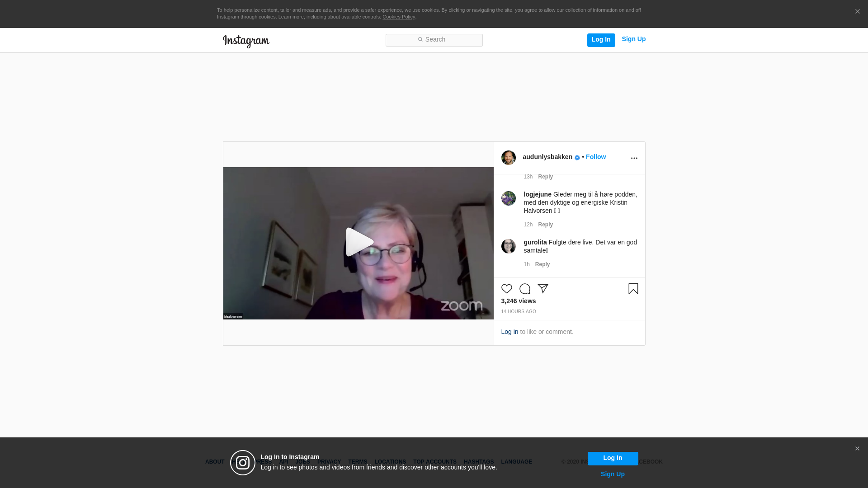Open the TERMS footer link
This screenshot has height=488, width=868.
(358, 462)
